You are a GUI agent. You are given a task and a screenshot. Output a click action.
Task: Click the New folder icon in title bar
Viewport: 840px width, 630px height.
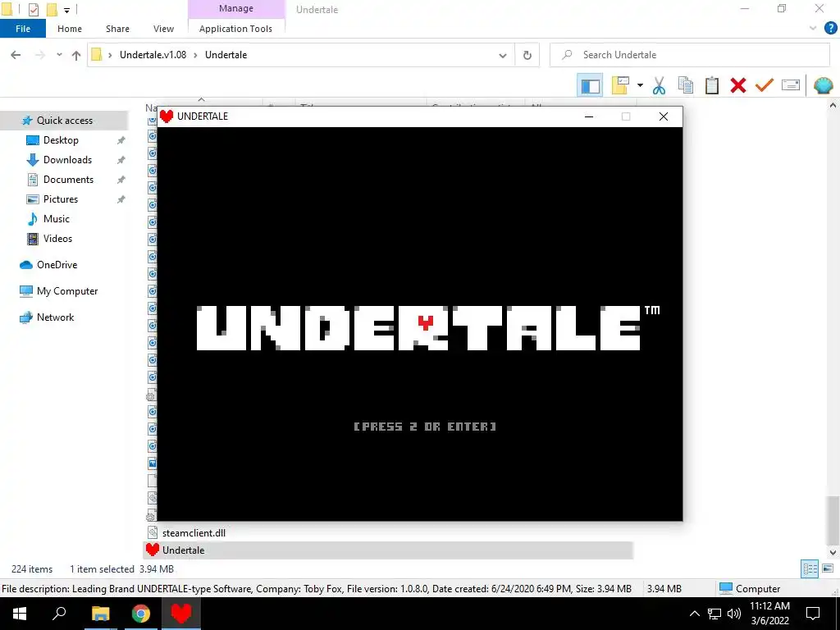pos(52,9)
